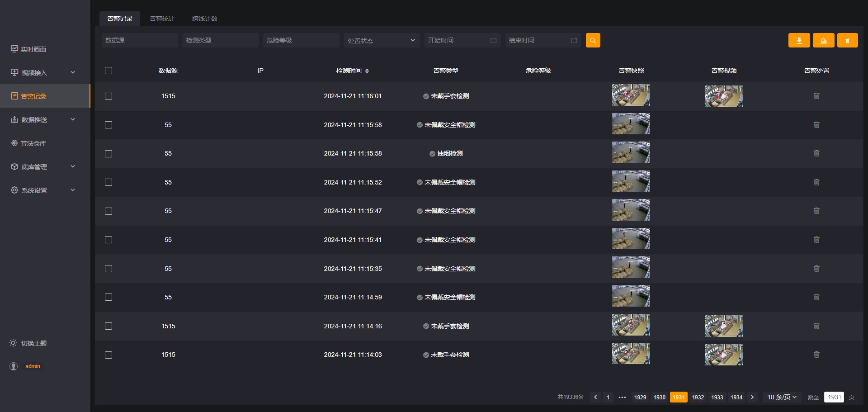The image size is (868, 412).
Task: Open the 10 条/页 page size dropdown
Action: [x=782, y=397]
